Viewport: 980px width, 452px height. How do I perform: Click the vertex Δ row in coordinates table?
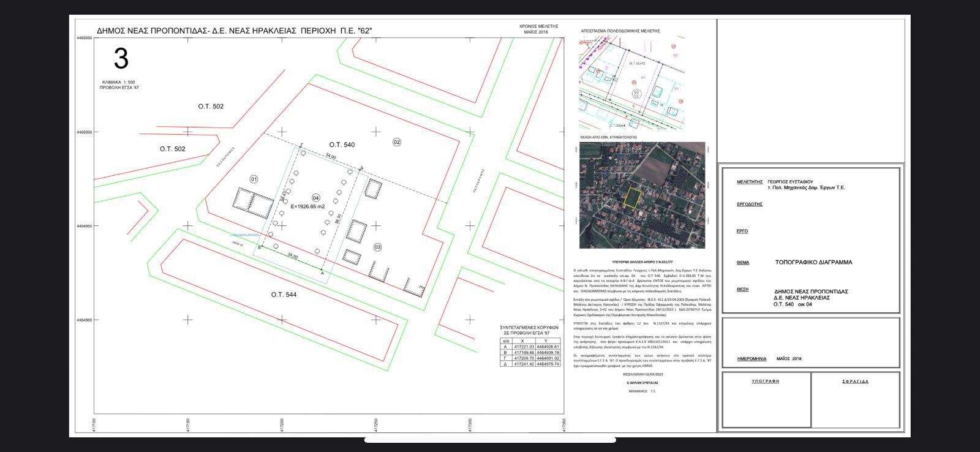(x=530, y=364)
